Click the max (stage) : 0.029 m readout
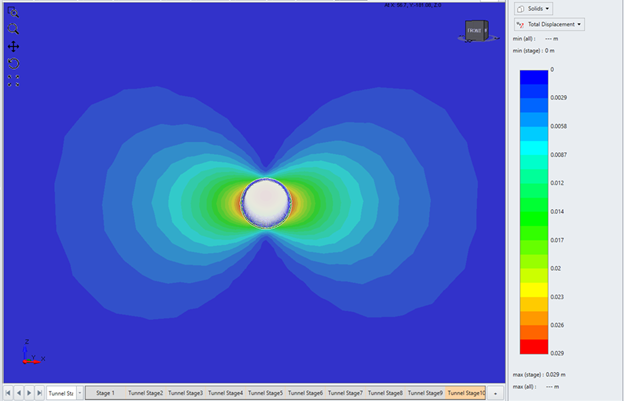This screenshot has height=401, width=624. point(539,374)
